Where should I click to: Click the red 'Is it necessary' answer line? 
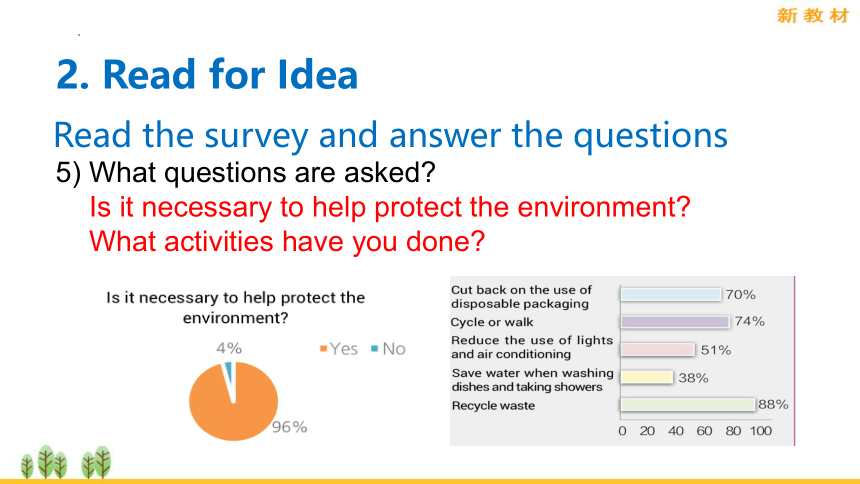[x=390, y=207]
